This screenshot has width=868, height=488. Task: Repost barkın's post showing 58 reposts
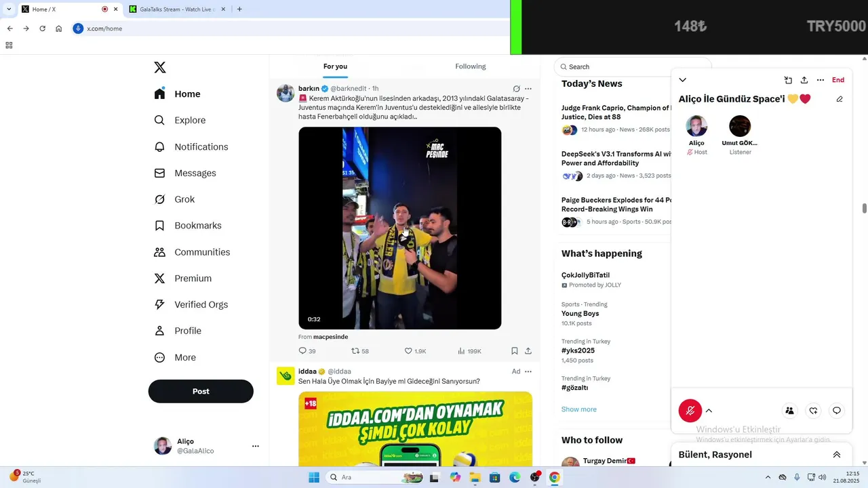pos(360,351)
